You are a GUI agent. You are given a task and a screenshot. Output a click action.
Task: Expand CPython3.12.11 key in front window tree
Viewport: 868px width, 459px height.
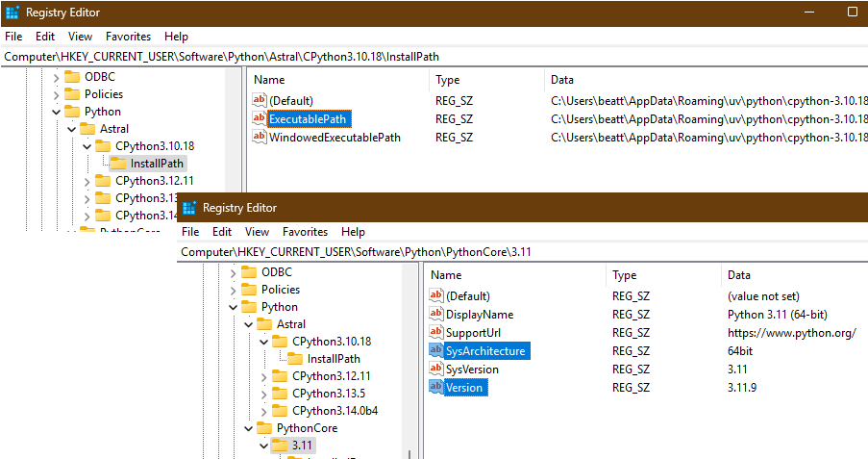pyautogui.click(x=264, y=377)
